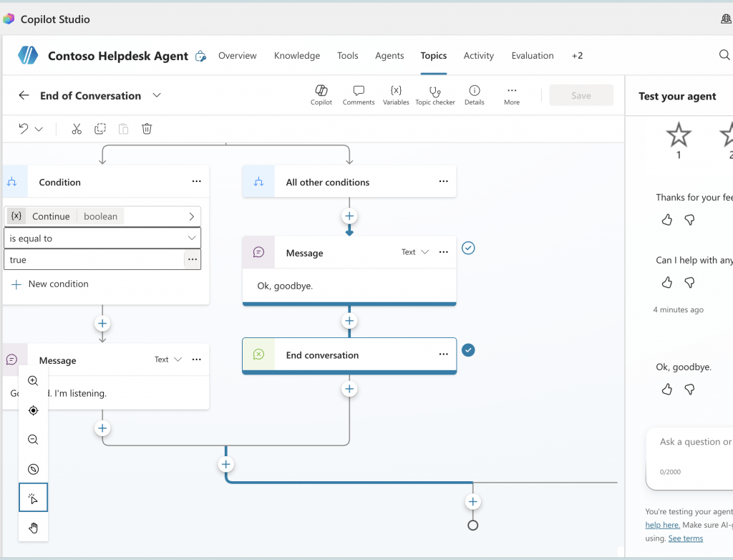
Task: Expand the undo history chevron
Action: click(39, 129)
